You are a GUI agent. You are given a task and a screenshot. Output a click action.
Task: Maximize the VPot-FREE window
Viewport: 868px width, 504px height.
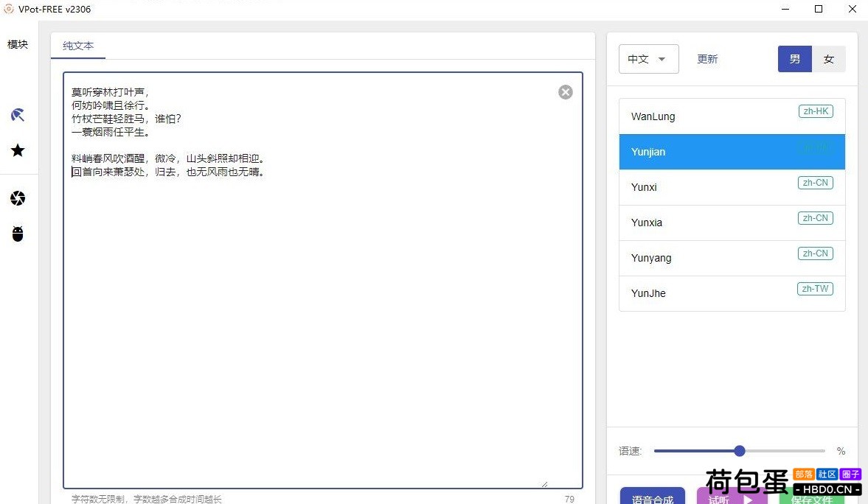point(819,9)
